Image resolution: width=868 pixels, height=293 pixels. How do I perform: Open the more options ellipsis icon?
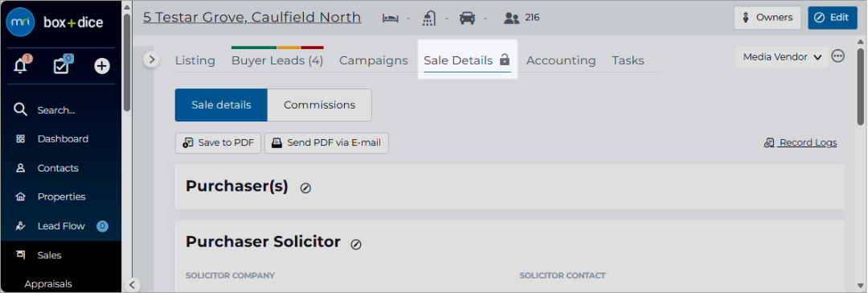click(838, 56)
